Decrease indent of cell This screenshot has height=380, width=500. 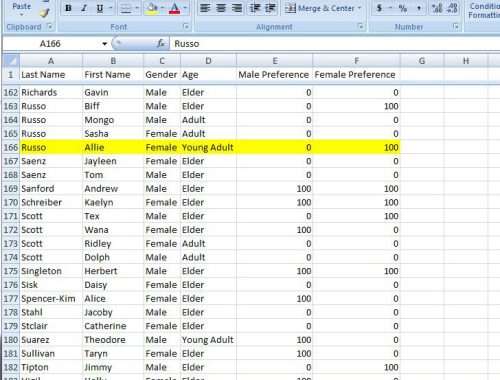255,8
